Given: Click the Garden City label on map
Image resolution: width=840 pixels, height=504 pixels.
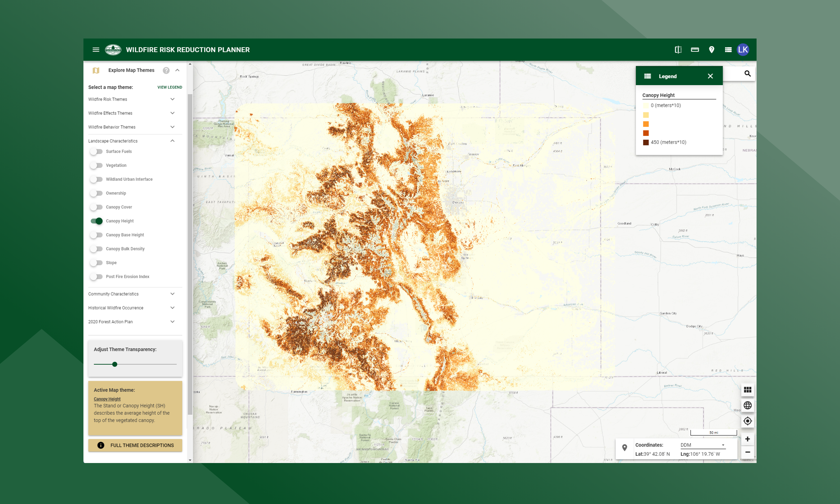Looking at the screenshot, I should tap(668, 313).
